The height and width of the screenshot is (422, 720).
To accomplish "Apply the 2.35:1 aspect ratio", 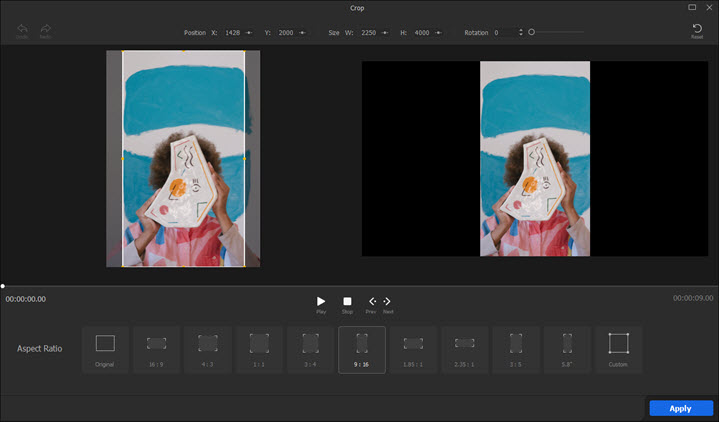I will coord(464,348).
